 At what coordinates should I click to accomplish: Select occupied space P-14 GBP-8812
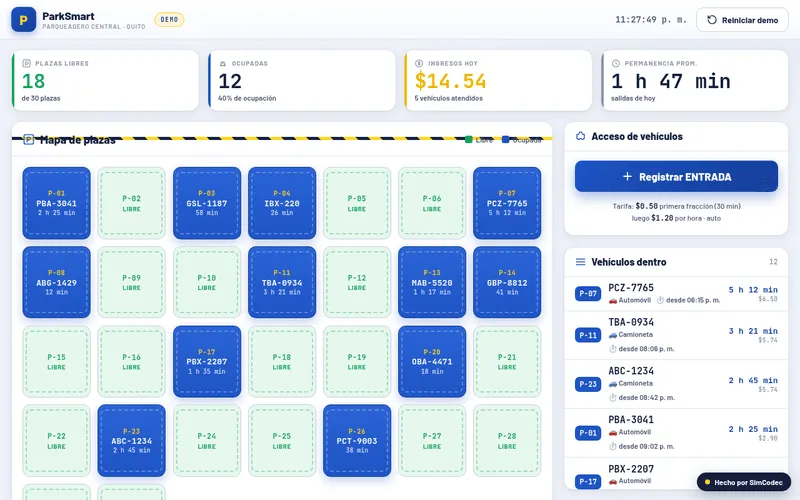[x=507, y=282]
